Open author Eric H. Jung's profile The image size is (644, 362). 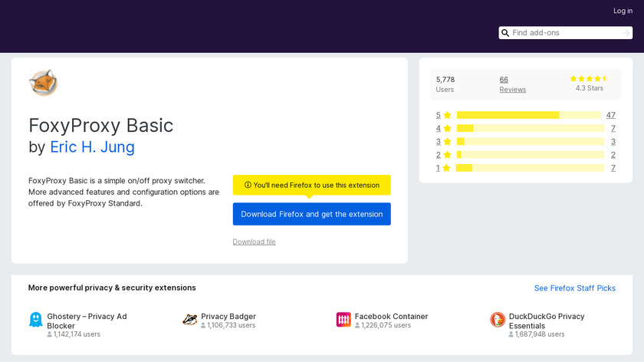pyautogui.click(x=92, y=146)
